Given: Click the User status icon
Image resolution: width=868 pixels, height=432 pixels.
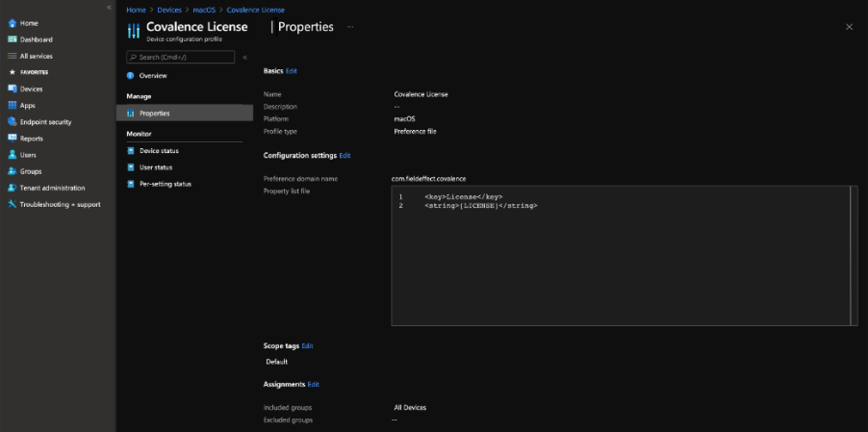Looking at the screenshot, I should 131,167.
